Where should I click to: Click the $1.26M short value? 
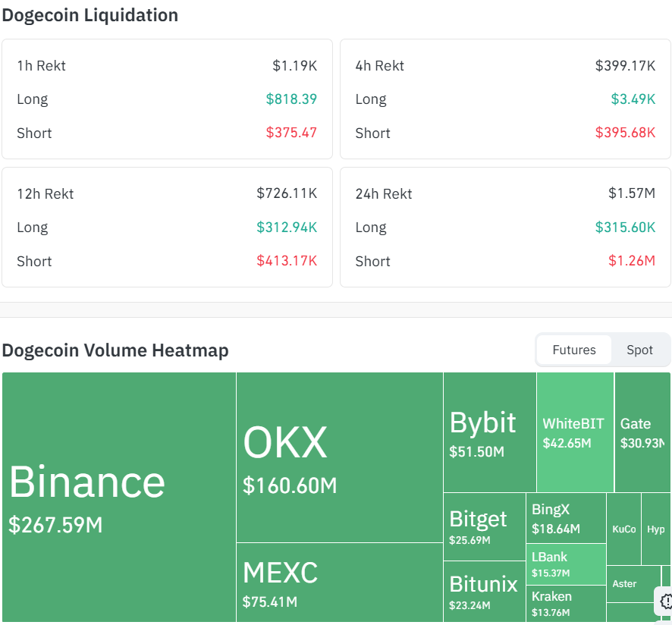click(632, 261)
